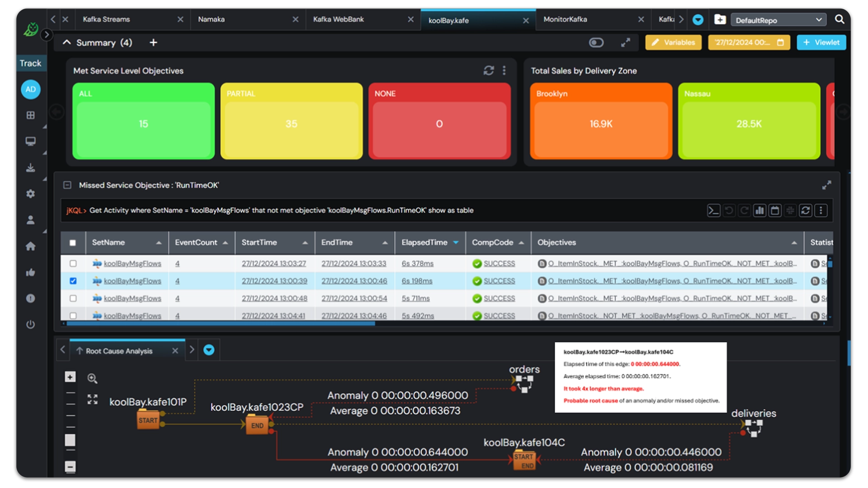Click the Nassau sales tile
The width and height of the screenshot is (868, 488).
tap(749, 121)
